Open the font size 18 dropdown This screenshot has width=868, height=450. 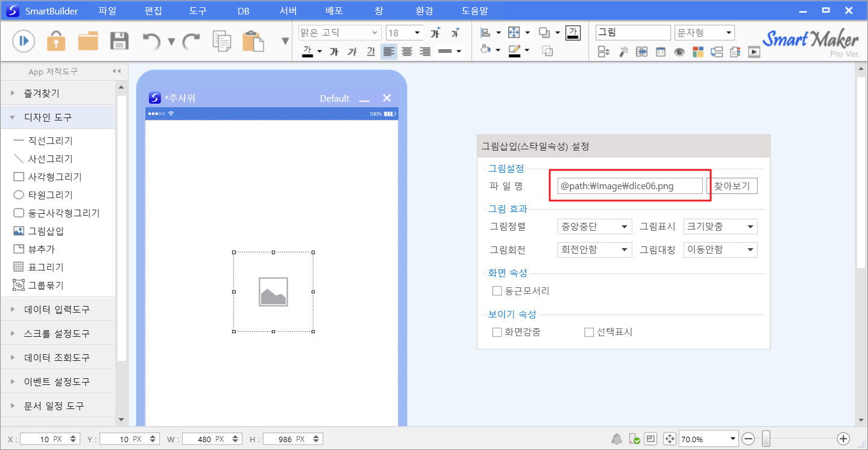[x=405, y=33]
